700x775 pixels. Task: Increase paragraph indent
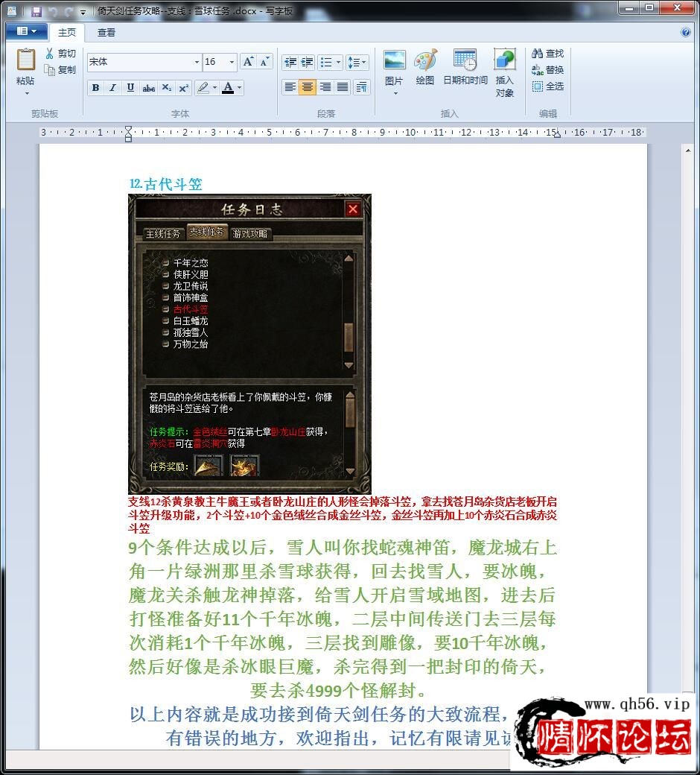307,63
